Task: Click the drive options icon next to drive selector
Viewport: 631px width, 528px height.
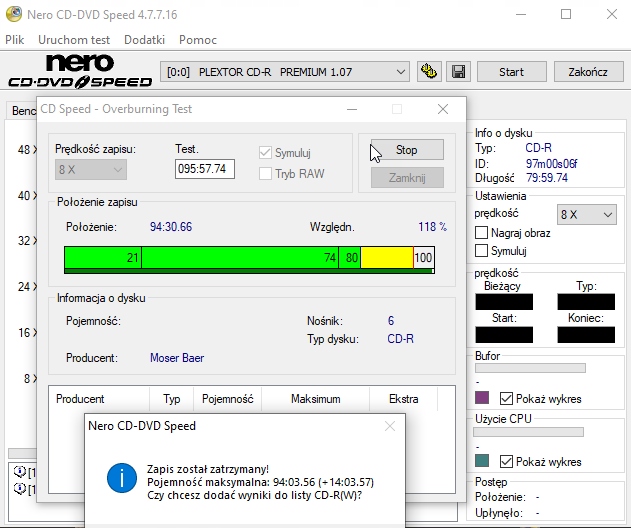Action: click(x=429, y=72)
